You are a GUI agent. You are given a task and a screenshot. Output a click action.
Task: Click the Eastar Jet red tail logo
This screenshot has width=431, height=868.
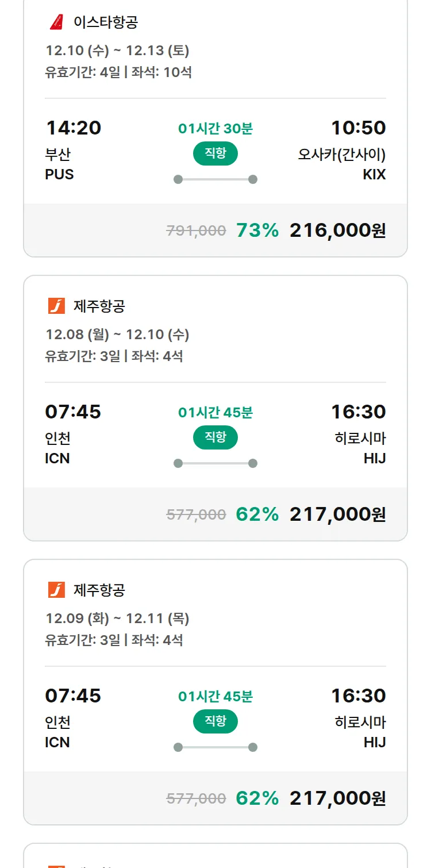[56, 22]
